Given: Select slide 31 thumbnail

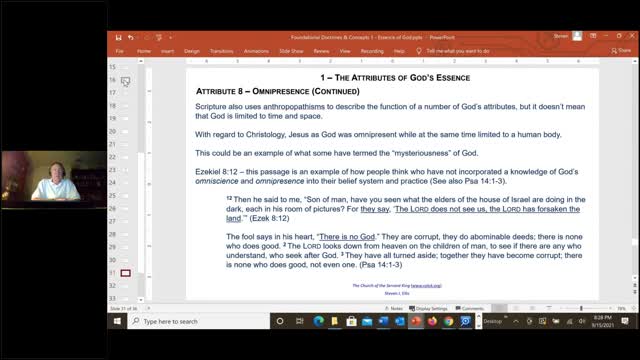Looking at the screenshot, I should point(125,273).
